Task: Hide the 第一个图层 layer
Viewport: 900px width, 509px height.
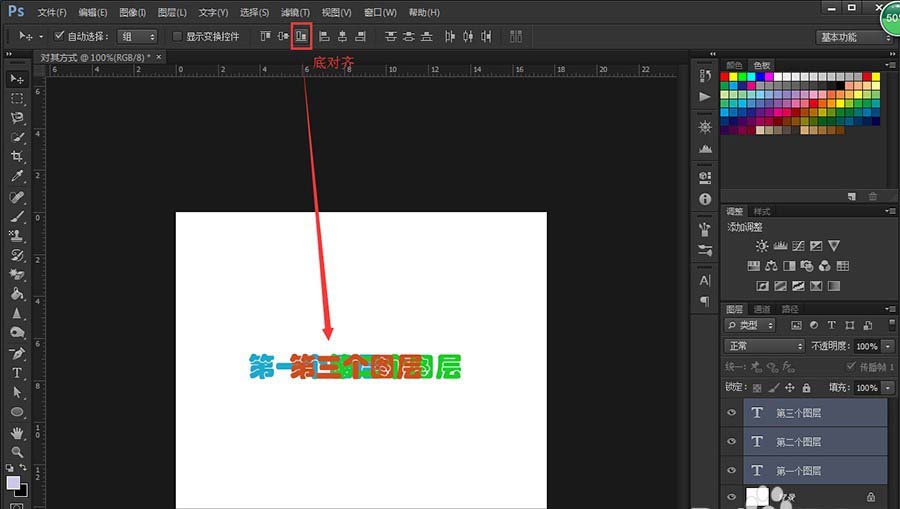Action: pyautogui.click(x=731, y=470)
